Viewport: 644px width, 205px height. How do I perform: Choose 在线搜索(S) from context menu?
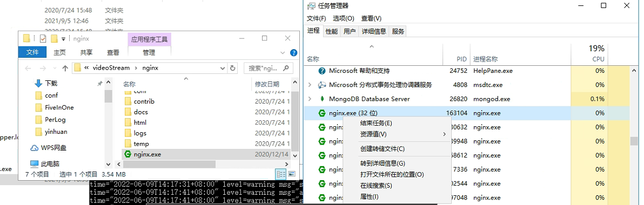tap(376, 186)
